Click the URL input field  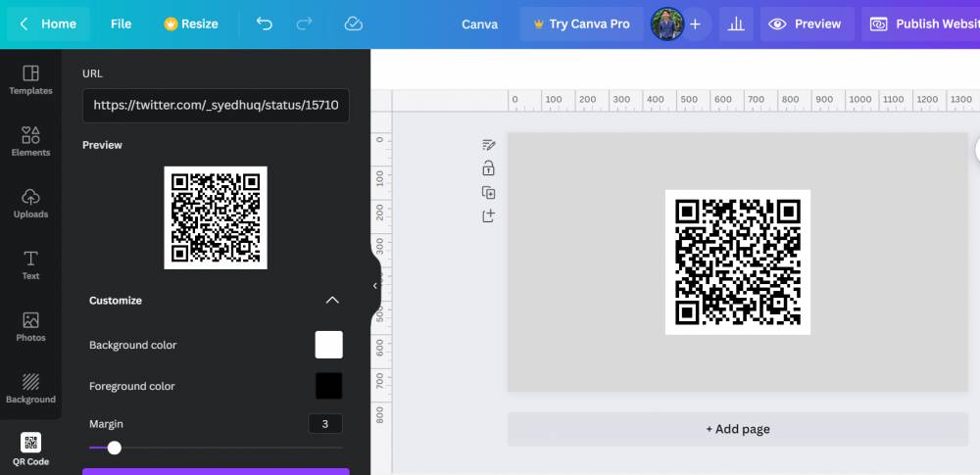[x=216, y=105]
